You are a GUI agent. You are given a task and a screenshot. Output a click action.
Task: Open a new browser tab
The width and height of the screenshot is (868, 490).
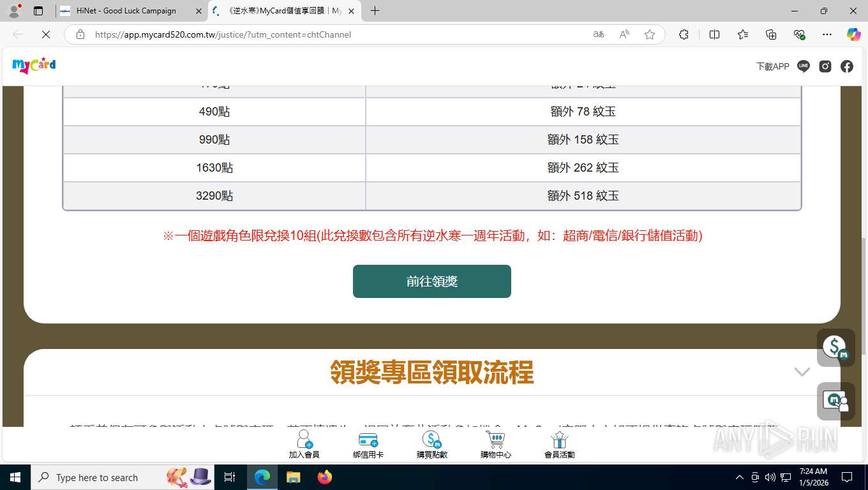(x=375, y=11)
